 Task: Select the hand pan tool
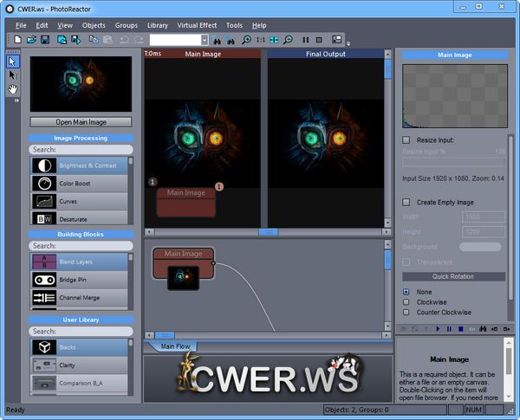12,88
